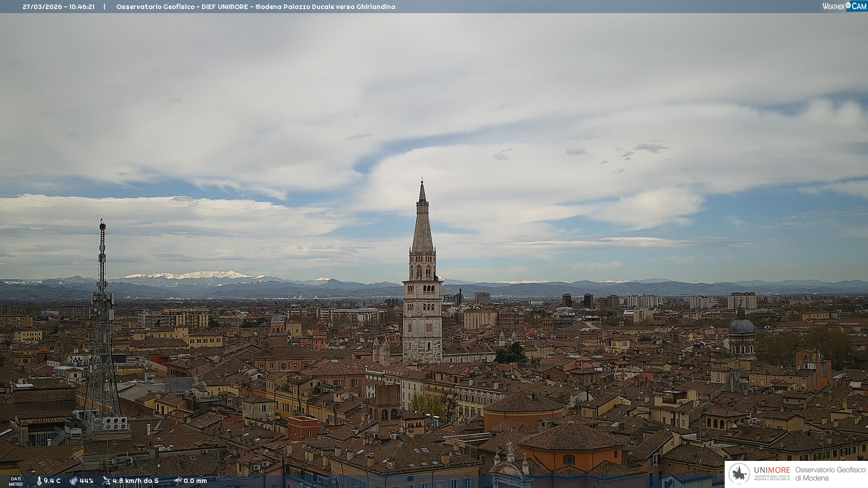The width and height of the screenshot is (868, 488).
Task: Click the Ghirlandina tower spire tip
Action: [x=422, y=183]
